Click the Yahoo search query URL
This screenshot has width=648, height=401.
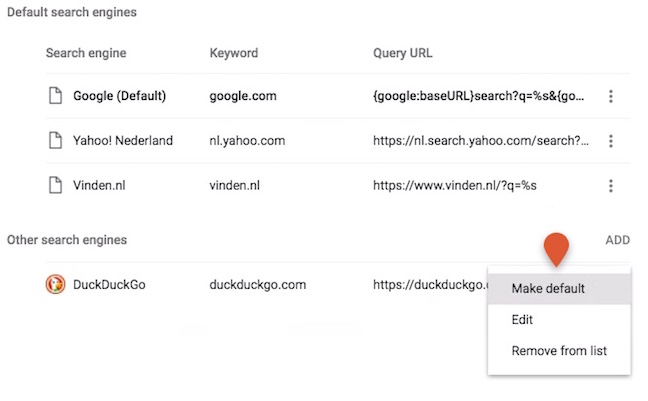[481, 141]
